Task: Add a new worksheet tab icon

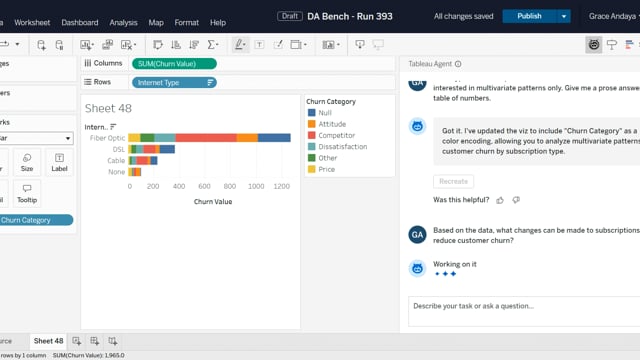Action: [76, 341]
